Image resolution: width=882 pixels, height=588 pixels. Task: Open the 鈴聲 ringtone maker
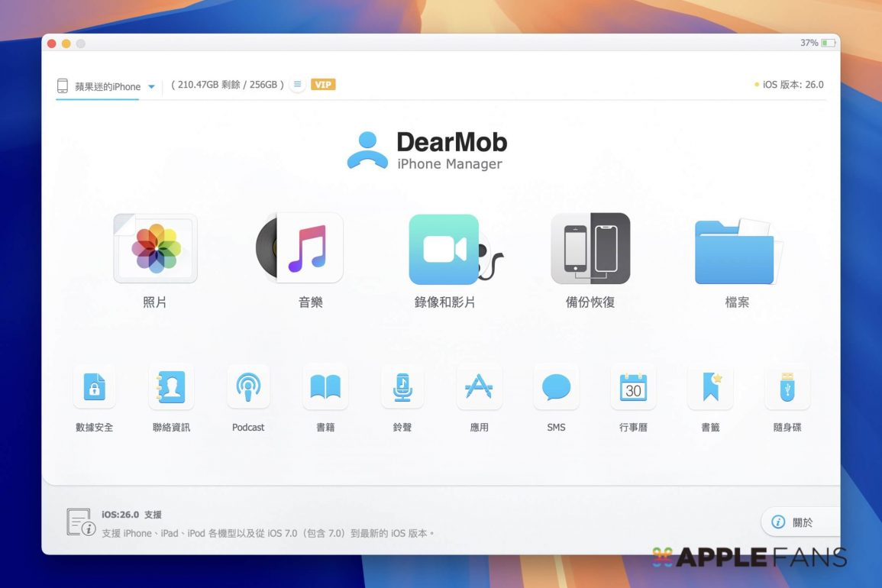(x=402, y=388)
